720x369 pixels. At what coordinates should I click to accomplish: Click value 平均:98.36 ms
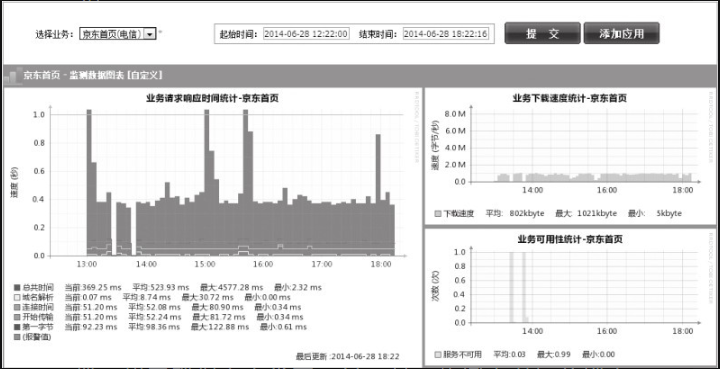click(154, 327)
